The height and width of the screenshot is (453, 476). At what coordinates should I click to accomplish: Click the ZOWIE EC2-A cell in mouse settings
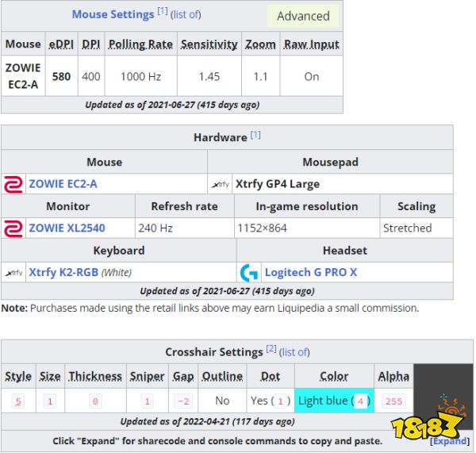(x=23, y=76)
